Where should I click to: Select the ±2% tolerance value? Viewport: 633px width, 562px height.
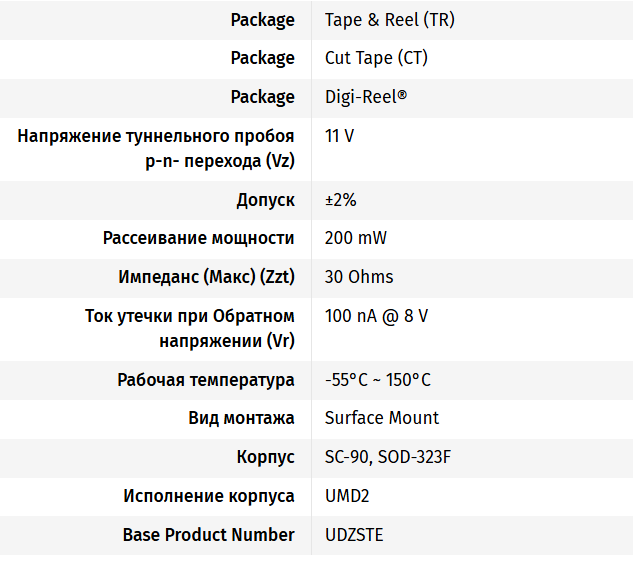(341, 200)
